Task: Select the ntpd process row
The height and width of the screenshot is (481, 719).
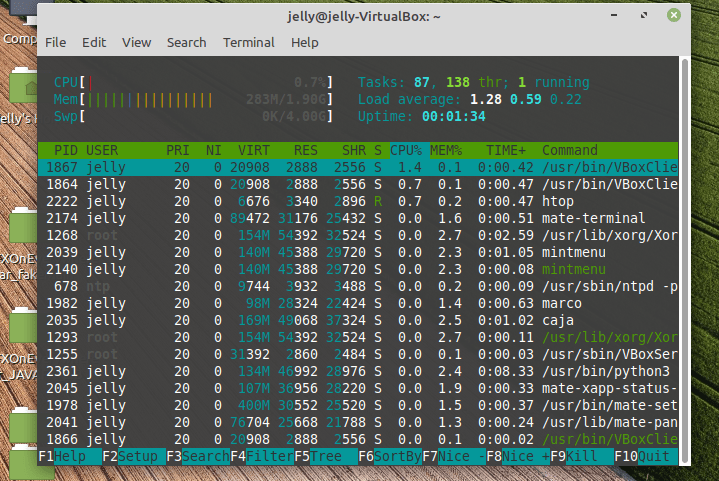Action: [x=358, y=286]
